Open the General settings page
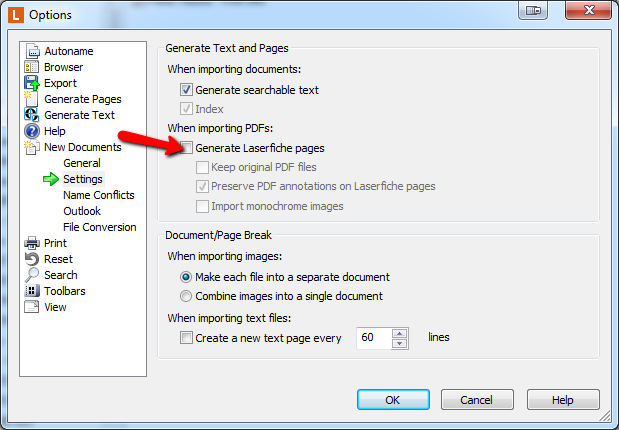 click(x=82, y=163)
